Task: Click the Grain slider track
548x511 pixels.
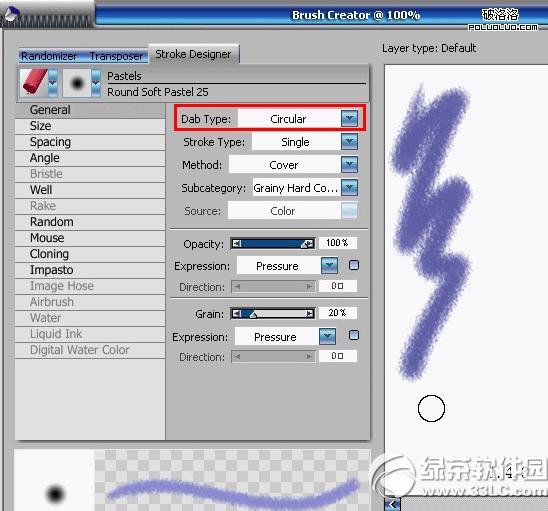Action: pyautogui.click(x=273, y=314)
